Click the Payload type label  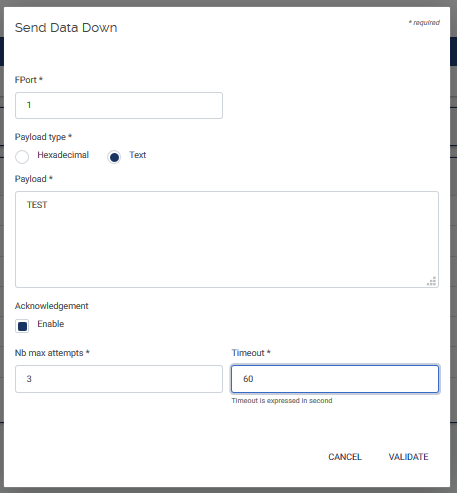[x=43, y=137]
